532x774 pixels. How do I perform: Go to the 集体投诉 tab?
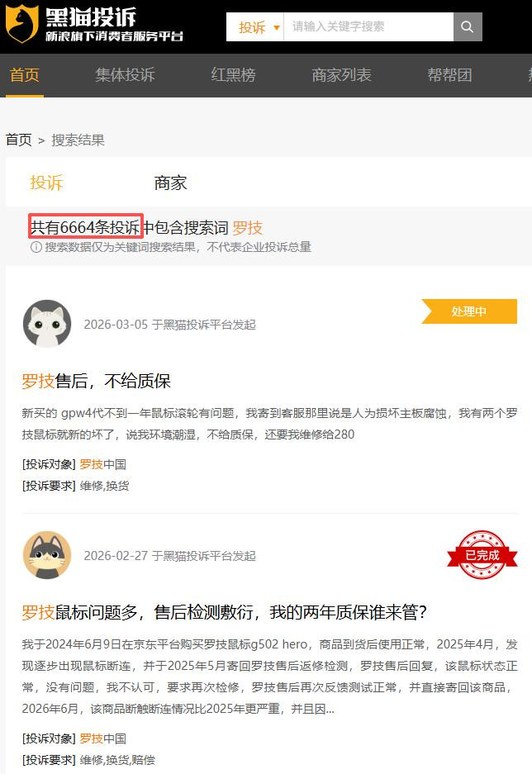point(125,75)
